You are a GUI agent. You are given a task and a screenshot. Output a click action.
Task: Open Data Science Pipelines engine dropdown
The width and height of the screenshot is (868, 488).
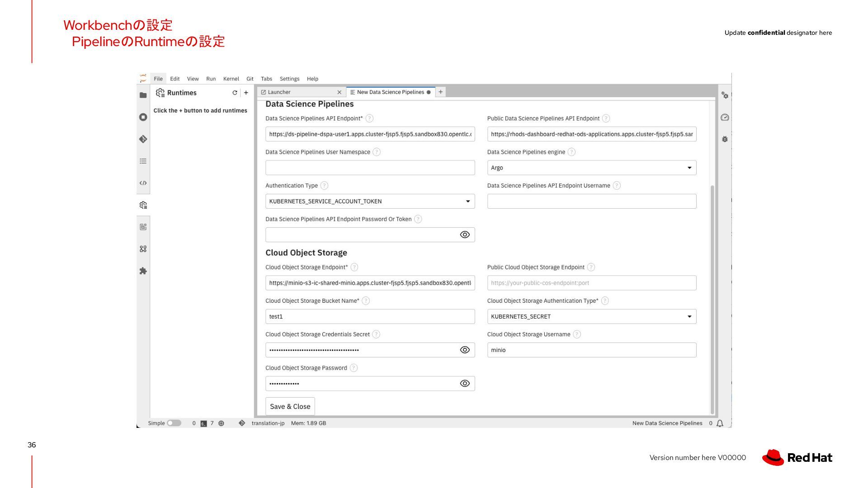coord(592,168)
